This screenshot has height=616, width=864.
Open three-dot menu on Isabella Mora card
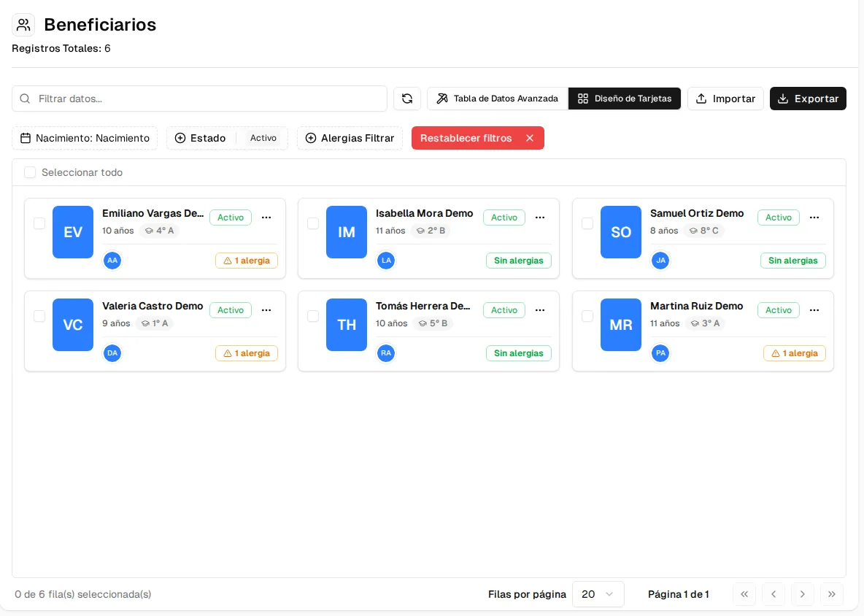540,217
